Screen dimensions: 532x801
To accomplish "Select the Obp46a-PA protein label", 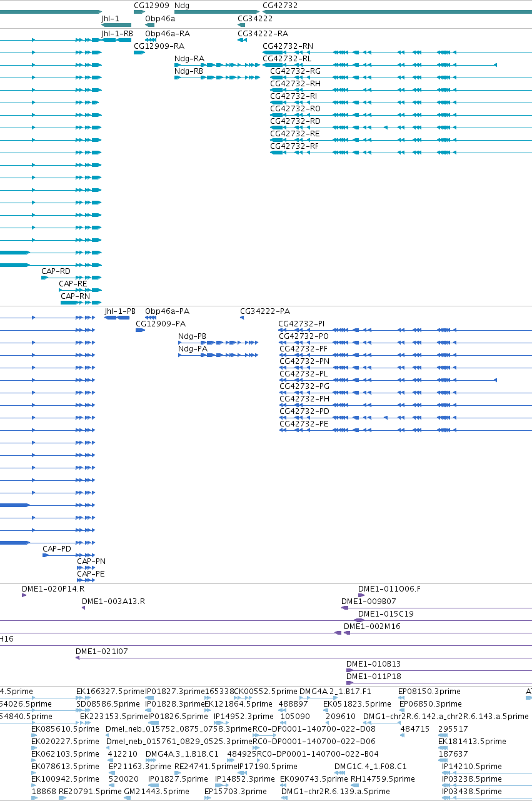I will click(168, 311).
